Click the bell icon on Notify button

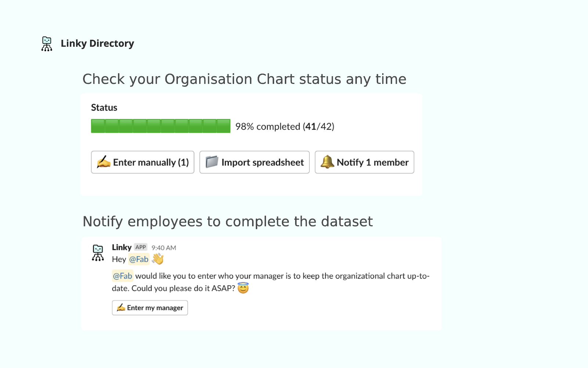(327, 162)
